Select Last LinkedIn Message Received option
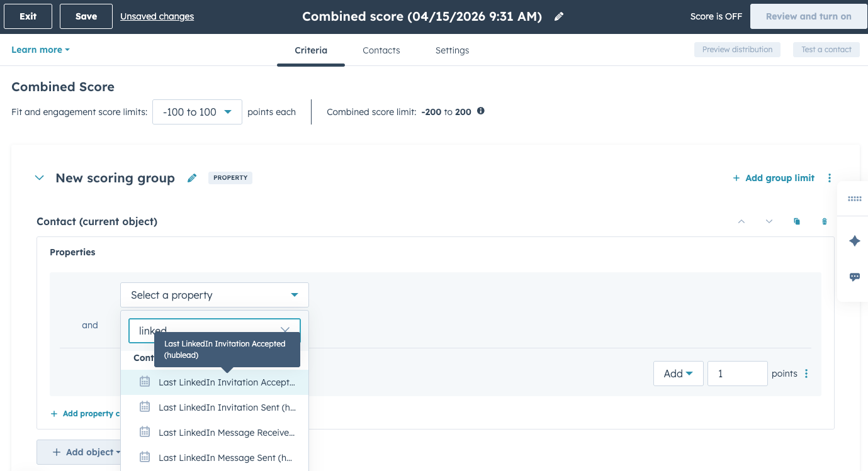Screen dimensions: 868x471 (x=215, y=433)
